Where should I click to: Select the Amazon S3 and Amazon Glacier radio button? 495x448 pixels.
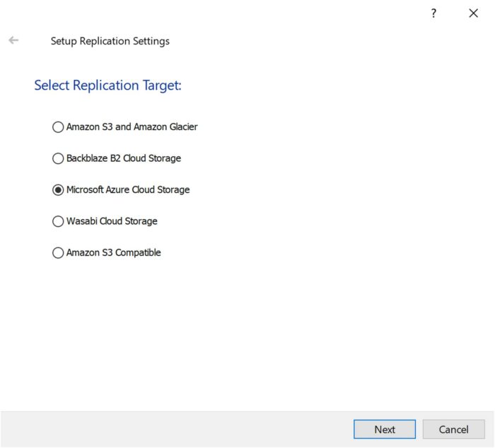tap(58, 127)
